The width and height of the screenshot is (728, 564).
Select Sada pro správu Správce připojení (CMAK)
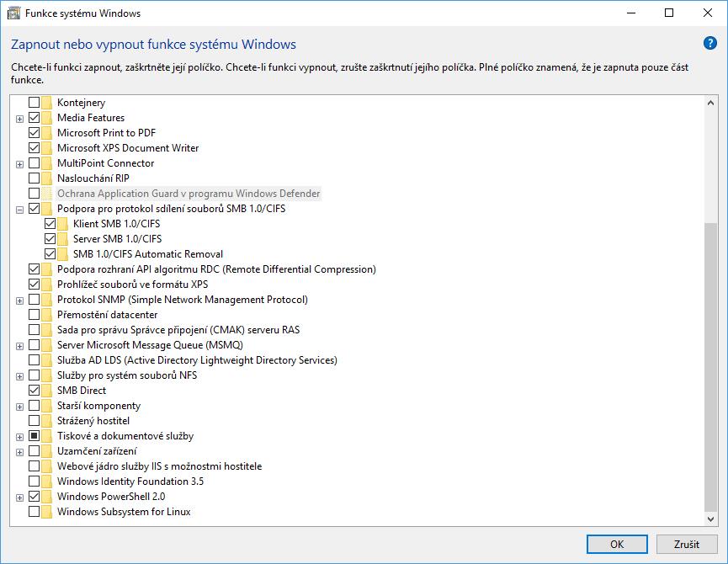pos(178,330)
